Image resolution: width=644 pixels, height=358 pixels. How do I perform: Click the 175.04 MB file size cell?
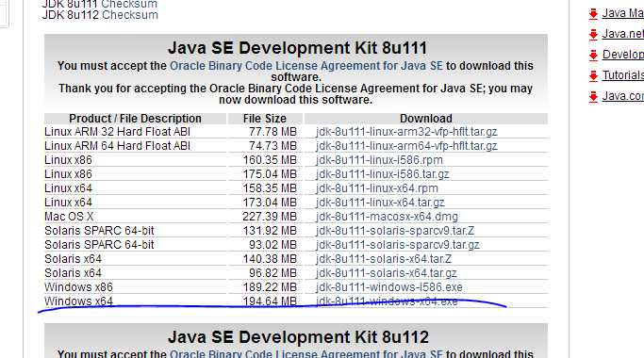tap(270, 174)
